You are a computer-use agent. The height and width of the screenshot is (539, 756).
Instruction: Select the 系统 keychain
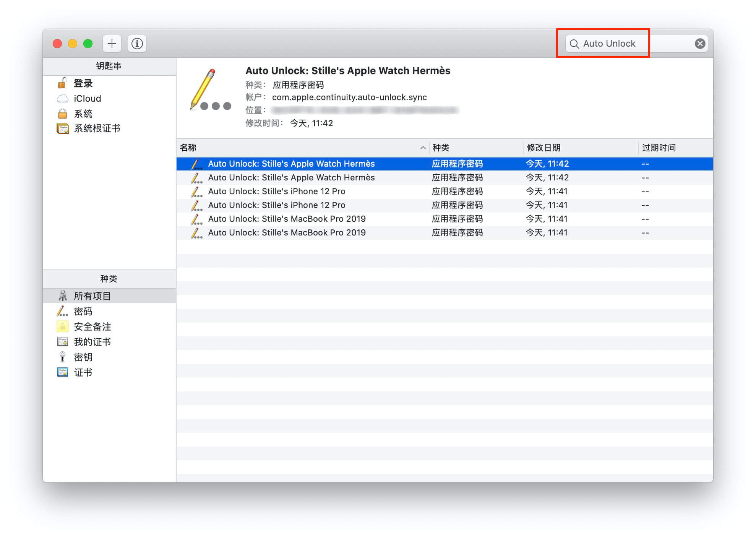point(109,114)
